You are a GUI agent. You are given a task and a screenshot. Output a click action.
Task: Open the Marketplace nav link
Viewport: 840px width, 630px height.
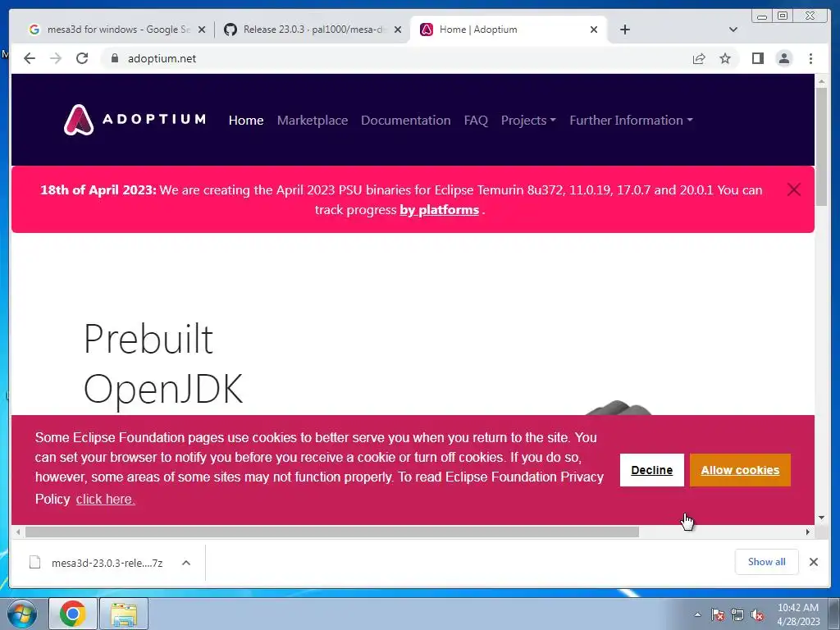click(x=313, y=121)
